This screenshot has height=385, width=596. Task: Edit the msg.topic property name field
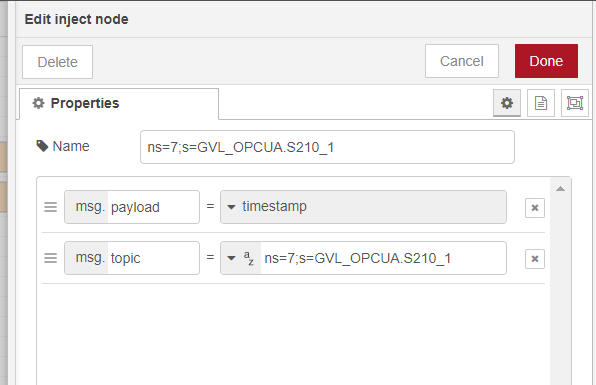click(154, 258)
